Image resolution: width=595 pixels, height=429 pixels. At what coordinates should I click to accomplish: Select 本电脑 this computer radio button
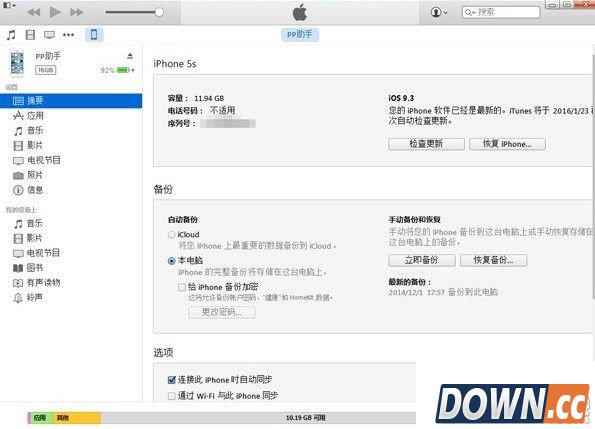(172, 261)
